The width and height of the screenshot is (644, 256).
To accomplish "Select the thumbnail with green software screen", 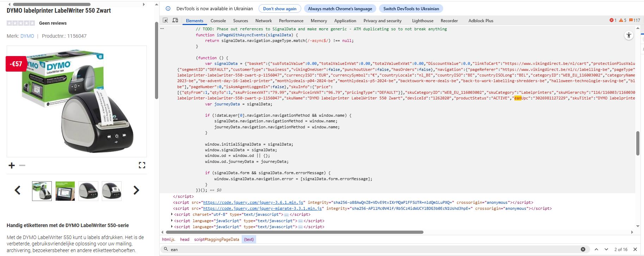I will coord(65,191).
